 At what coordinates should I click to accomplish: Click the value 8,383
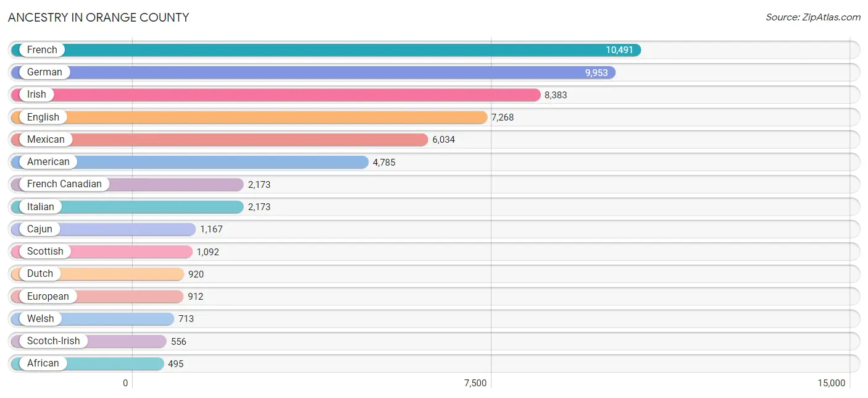[556, 95]
